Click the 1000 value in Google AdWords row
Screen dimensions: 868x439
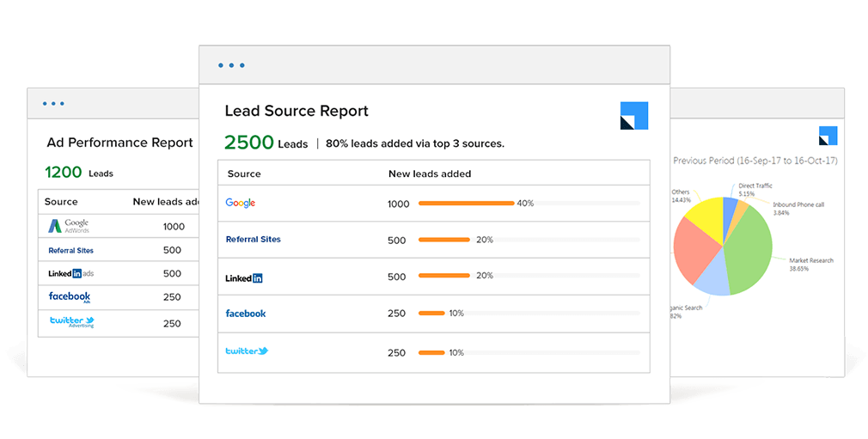(174, 227)
